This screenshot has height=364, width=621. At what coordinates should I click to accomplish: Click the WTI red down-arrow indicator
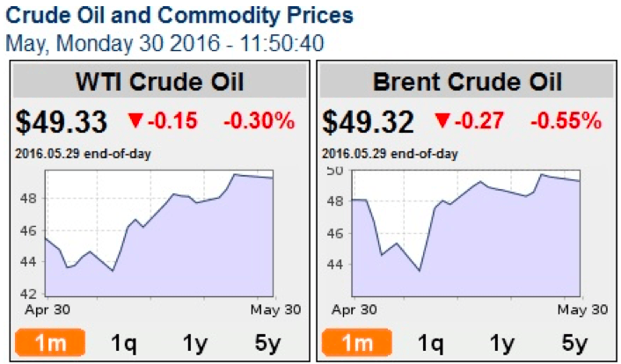pyautogui.click(x=135, y=121)
